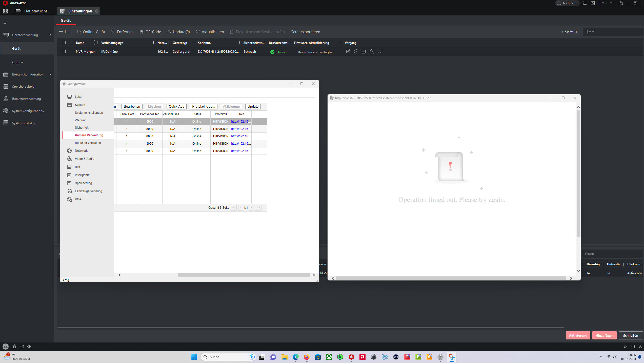Click refresh icon in NVR Morgan row
The width and height of the screenshot is (644, 363).
[x=379, y=51]
